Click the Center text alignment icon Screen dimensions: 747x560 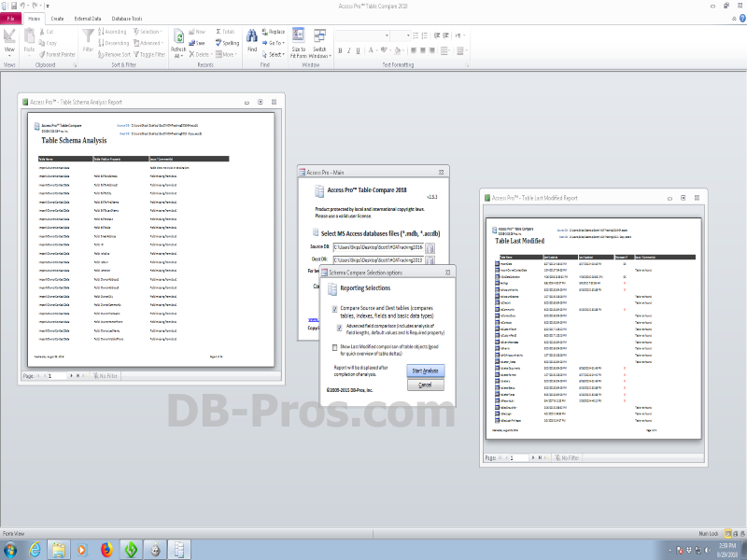pos(423,50)
